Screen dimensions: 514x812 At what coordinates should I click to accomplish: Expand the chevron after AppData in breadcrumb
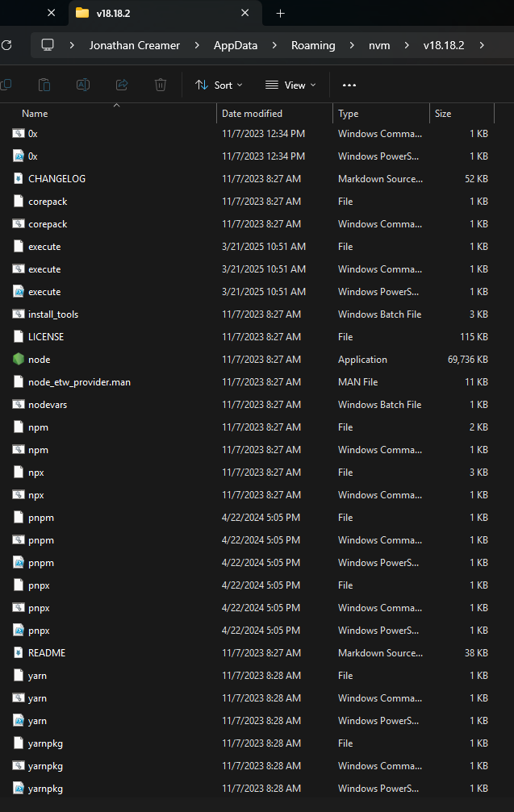click(x=274, y=45)
